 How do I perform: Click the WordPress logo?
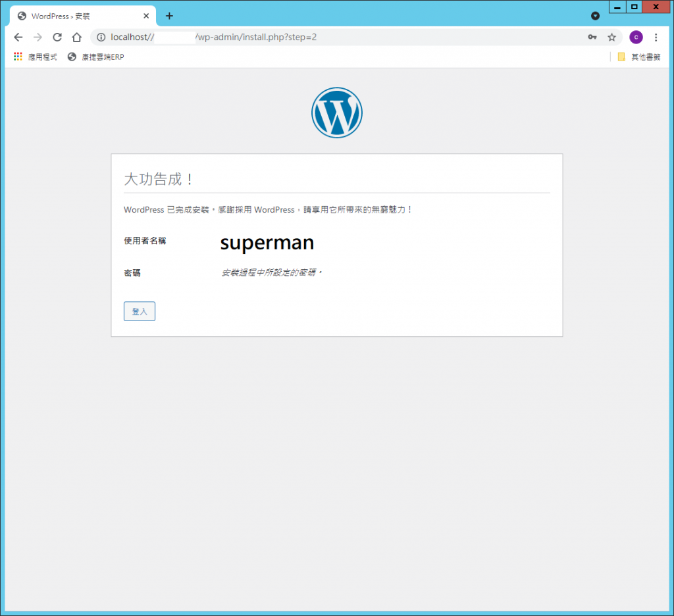coord(336,113)
